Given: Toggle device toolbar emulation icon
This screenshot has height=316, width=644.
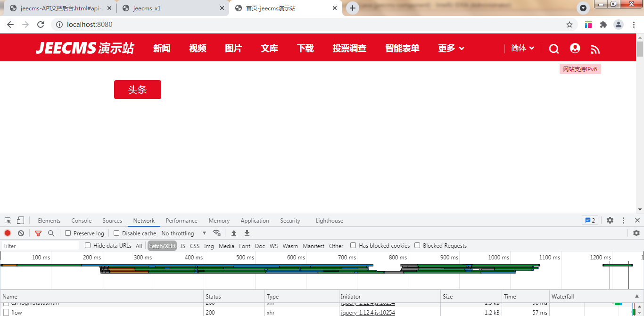Looking at the screenshot, I should pyautogui.click(x=20, y=220).
